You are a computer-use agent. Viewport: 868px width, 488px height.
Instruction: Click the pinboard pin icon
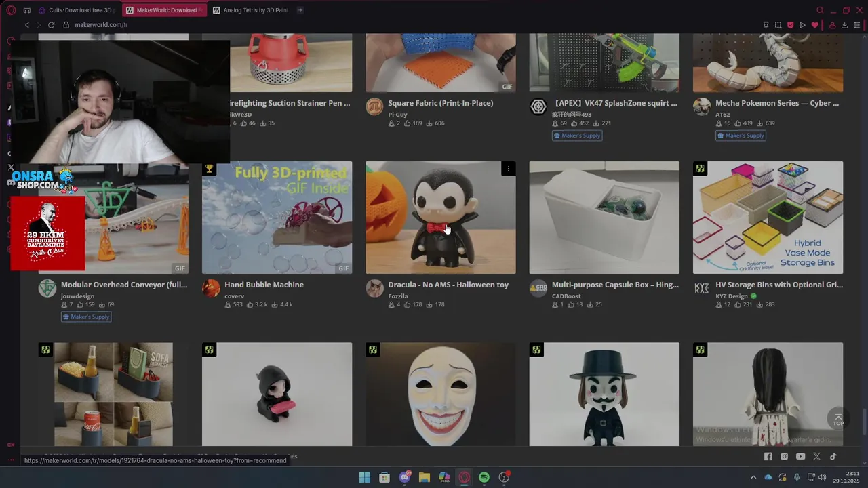point(766,25)
